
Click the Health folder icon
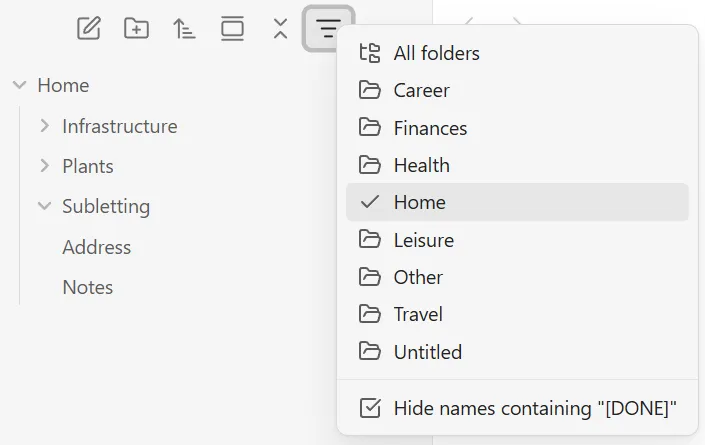[x=370, y=165]
